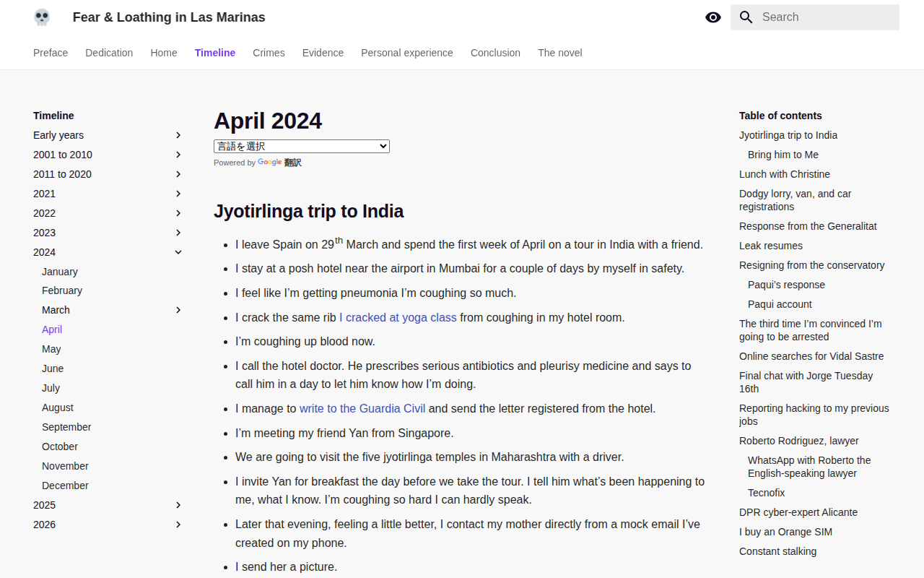Open The novel tab
924x578 pixels.
click(x=559, y=53)
